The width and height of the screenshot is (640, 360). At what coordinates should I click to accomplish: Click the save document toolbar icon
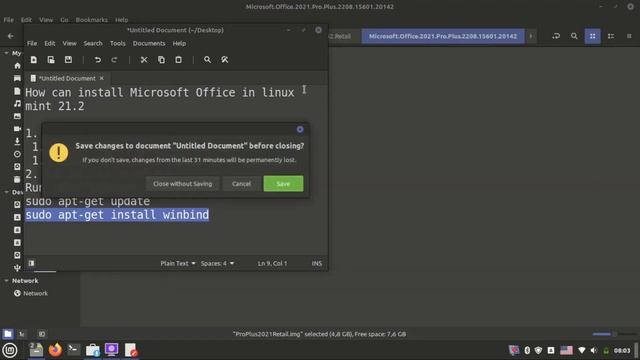click(x=68, y=60)
